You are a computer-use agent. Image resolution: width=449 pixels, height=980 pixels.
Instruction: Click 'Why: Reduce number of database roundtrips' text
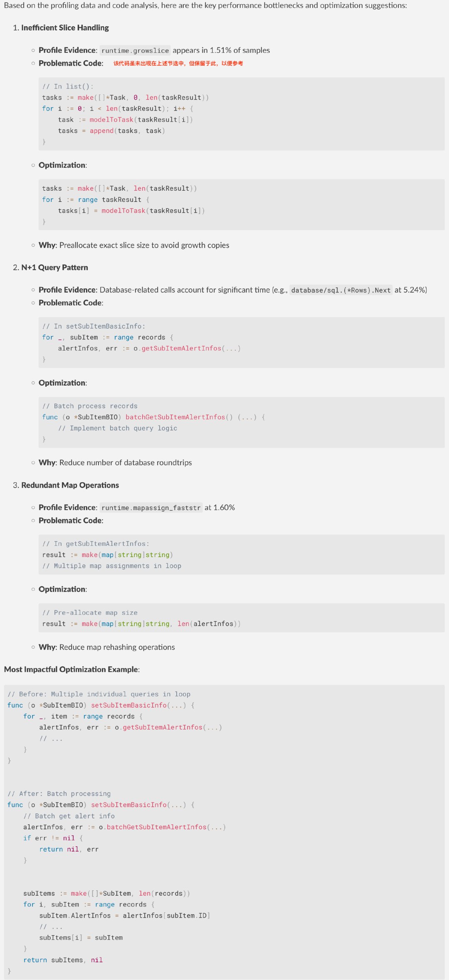click(x=115, y=463)
